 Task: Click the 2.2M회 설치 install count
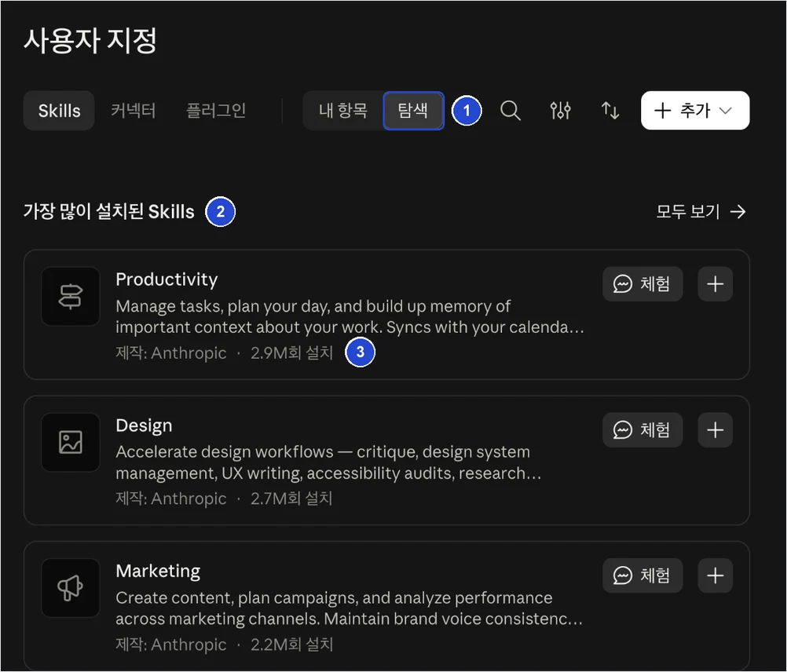tap(292, 645)
